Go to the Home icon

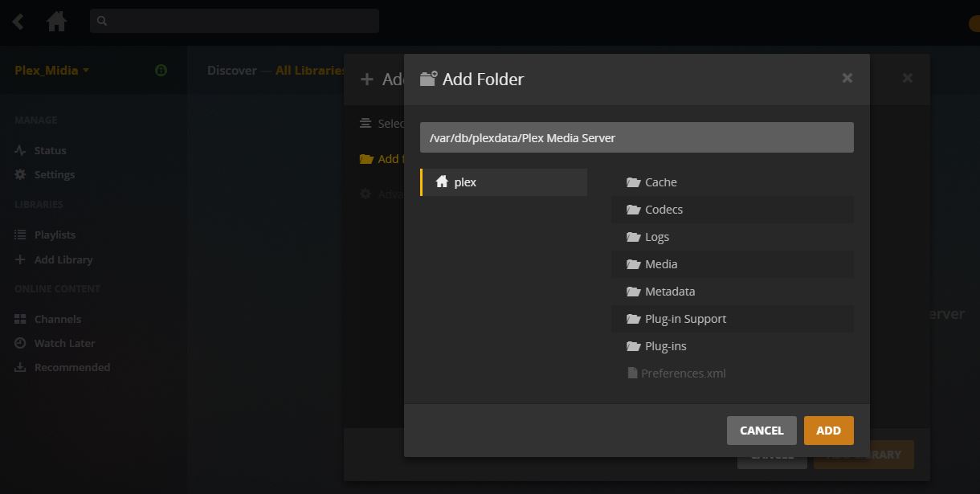tap(56, 21)
